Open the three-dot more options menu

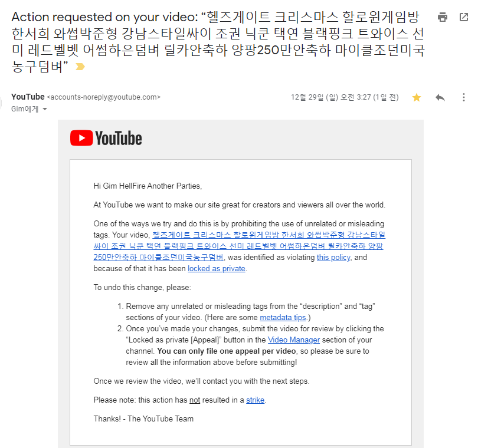pyautogui.click(x=464, y=97)
